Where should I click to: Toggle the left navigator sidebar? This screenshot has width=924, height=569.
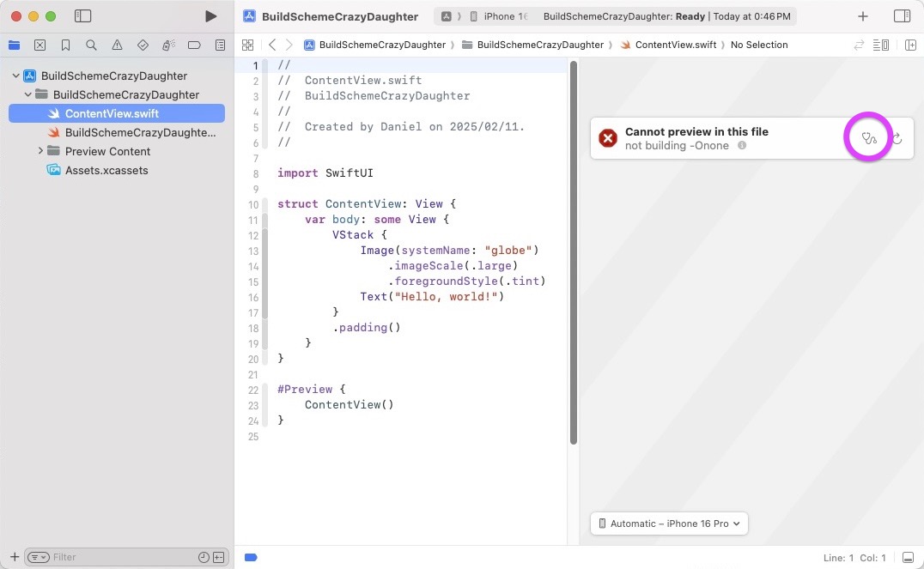point(82,16)
